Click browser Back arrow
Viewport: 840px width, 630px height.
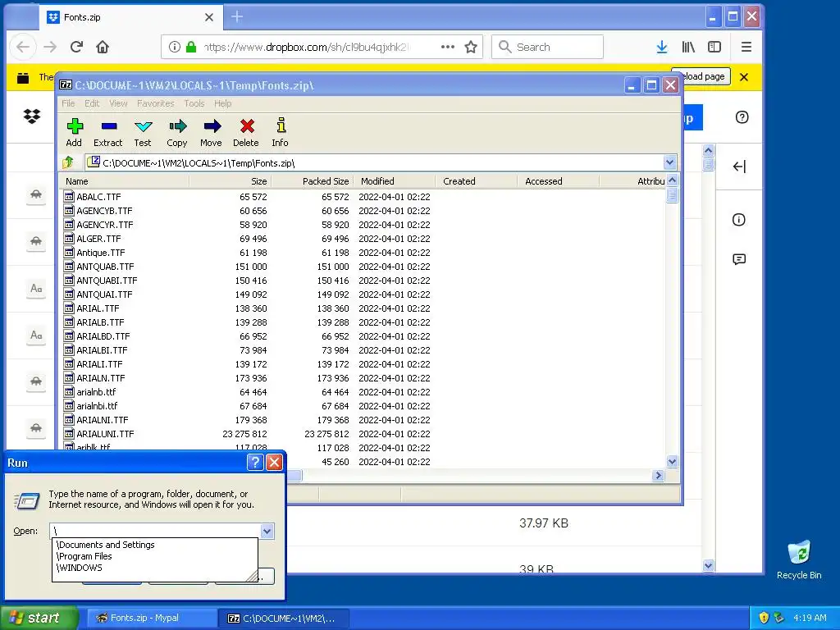[x=22, y=47]
